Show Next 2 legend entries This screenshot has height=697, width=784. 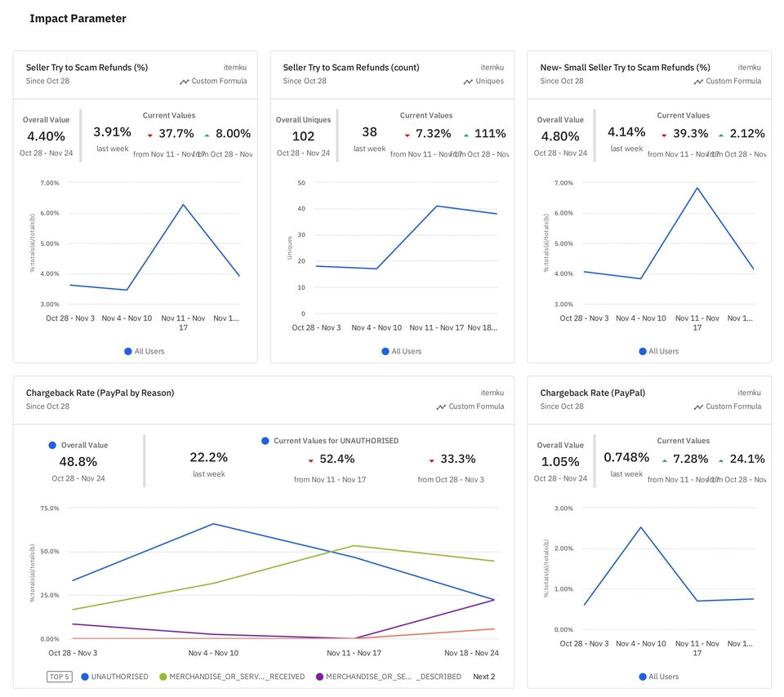click(483, 677)
